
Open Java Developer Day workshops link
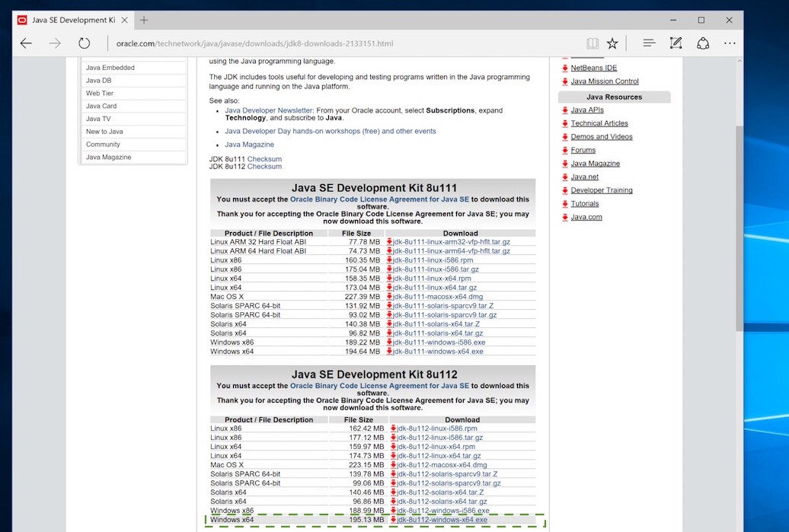[x=330, y=131]
